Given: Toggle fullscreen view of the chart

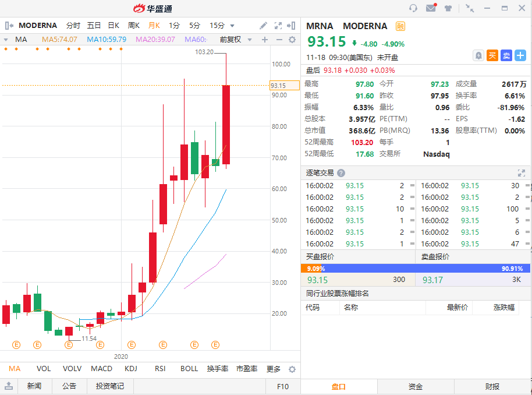Looking at the screenshot, I should tap(278, 26).
